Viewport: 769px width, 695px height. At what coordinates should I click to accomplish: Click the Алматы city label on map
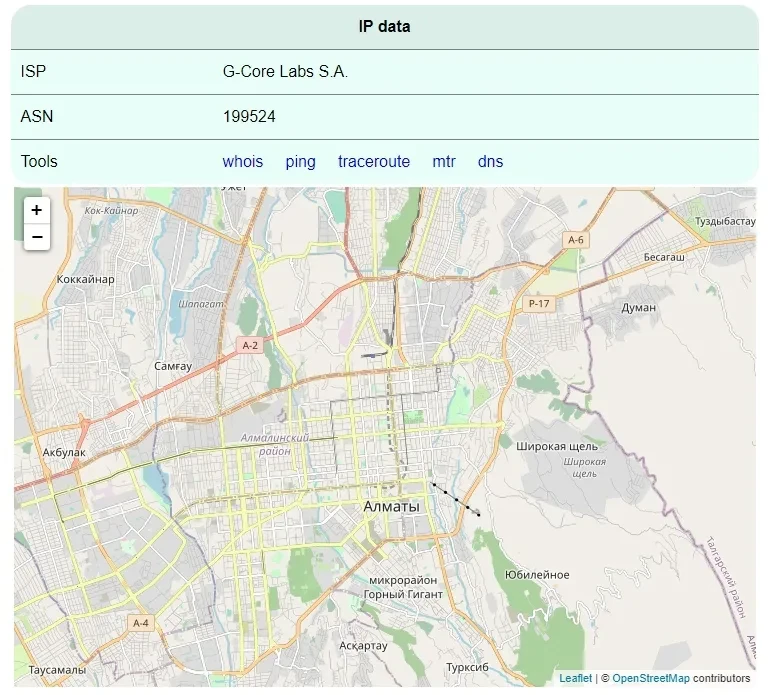(x=393, y=506)
